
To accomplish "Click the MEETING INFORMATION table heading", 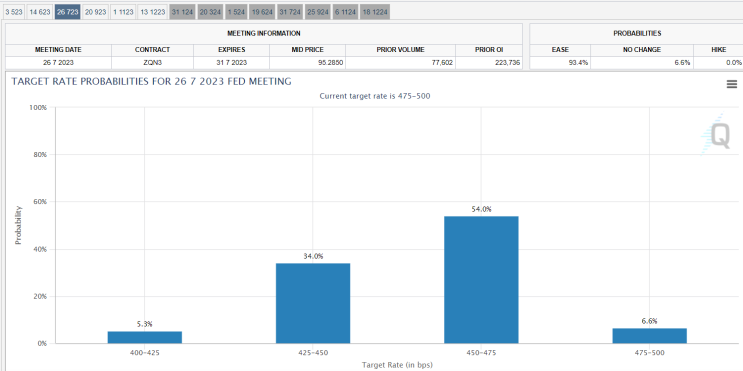I will pos(264,34).
